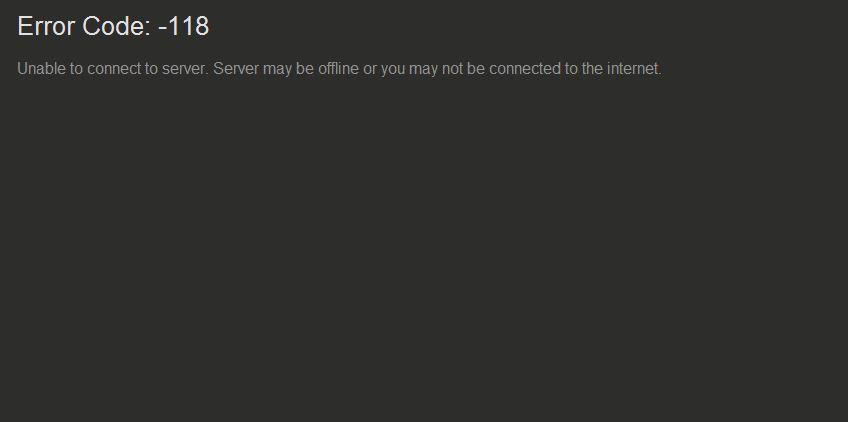
Task: Click the word "internet." ending the message
Action: tap(634, 69)
